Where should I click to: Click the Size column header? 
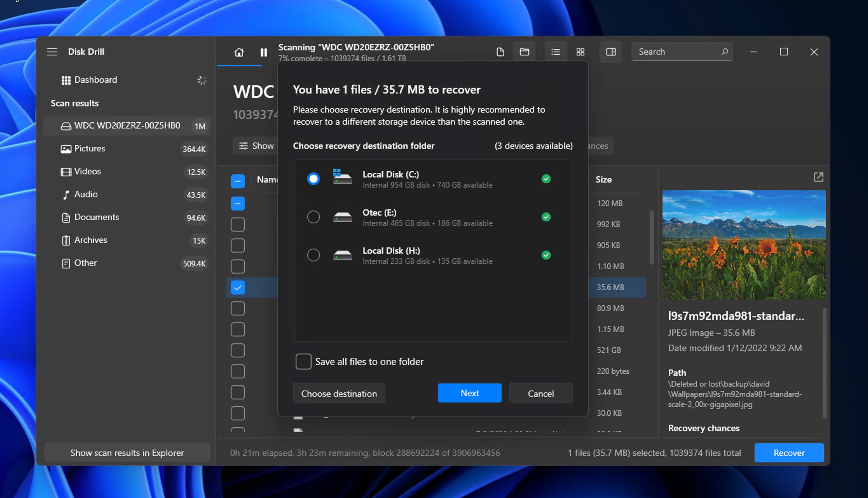603,180
